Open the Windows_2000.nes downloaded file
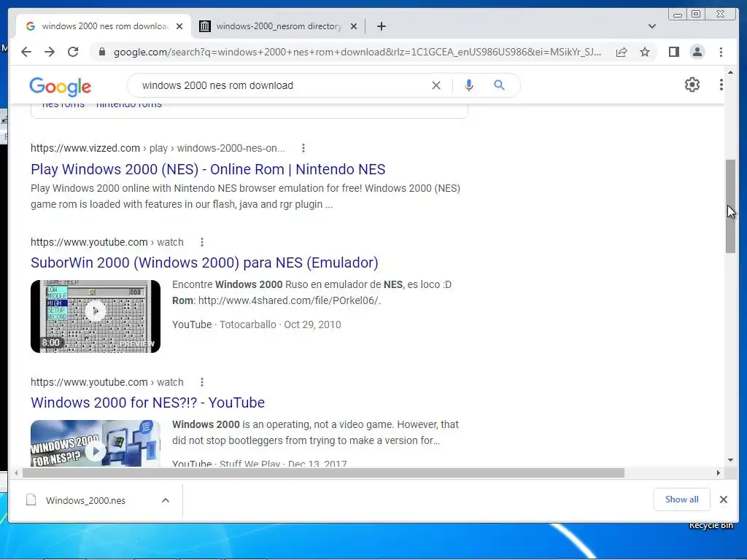This screenshot has height=560, width=747. point(86,500)
